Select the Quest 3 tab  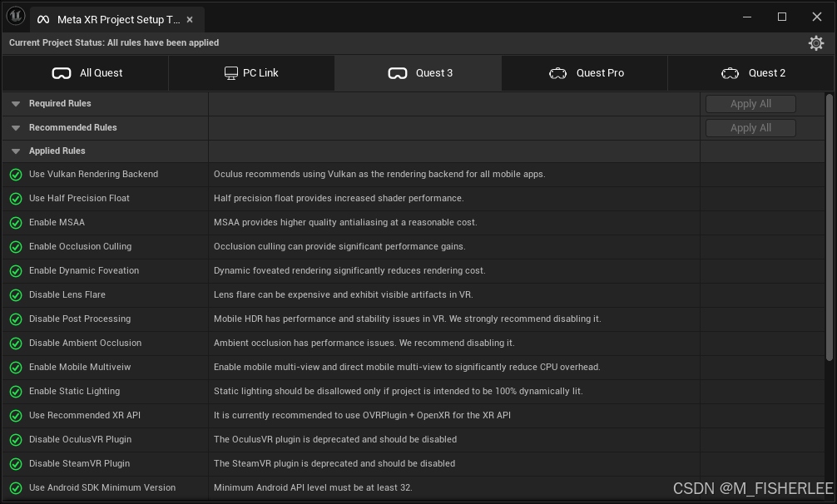coord(418,73)
